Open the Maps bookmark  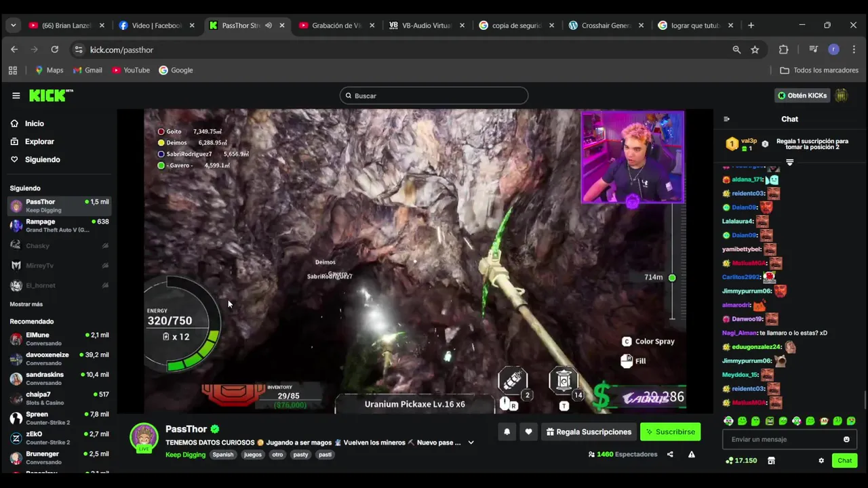(49, 70)
